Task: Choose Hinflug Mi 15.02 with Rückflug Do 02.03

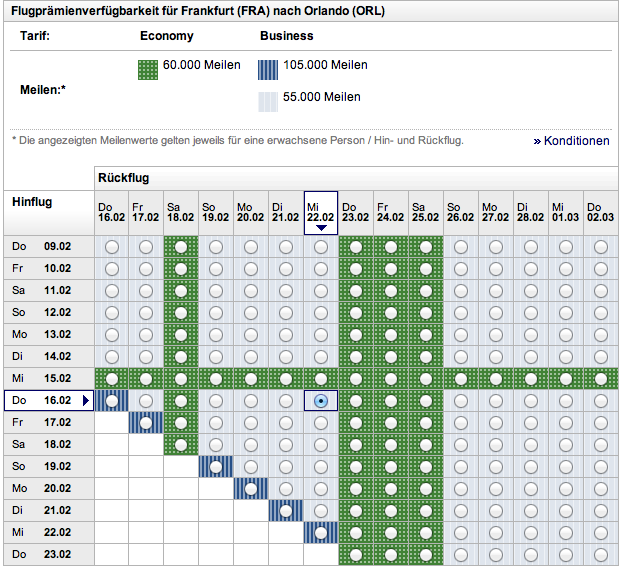Action: [x=601, y=378]
